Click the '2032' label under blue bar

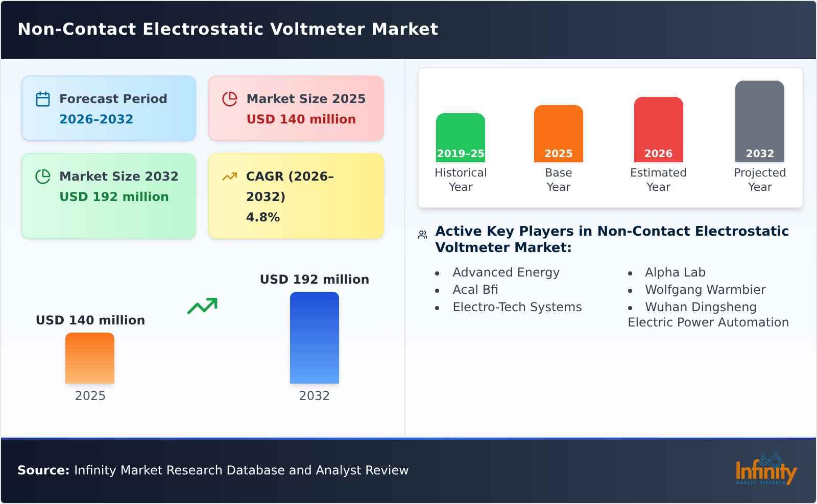tap(315, 396)
